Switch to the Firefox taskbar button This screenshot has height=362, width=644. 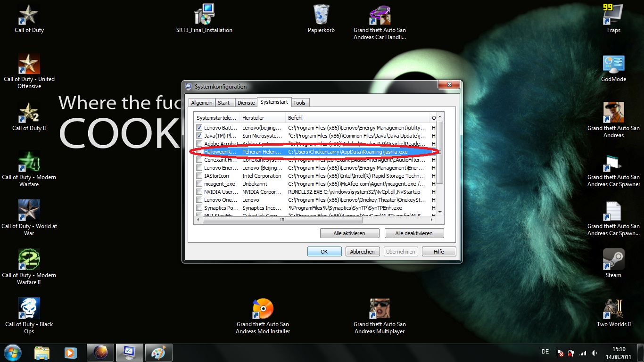[x=100, y=353]
